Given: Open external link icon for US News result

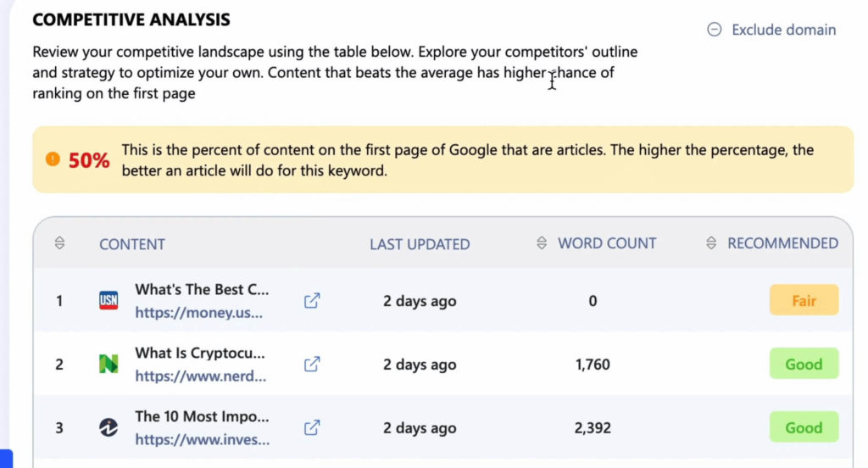Looking at the screenshot, I should (312, 301).
